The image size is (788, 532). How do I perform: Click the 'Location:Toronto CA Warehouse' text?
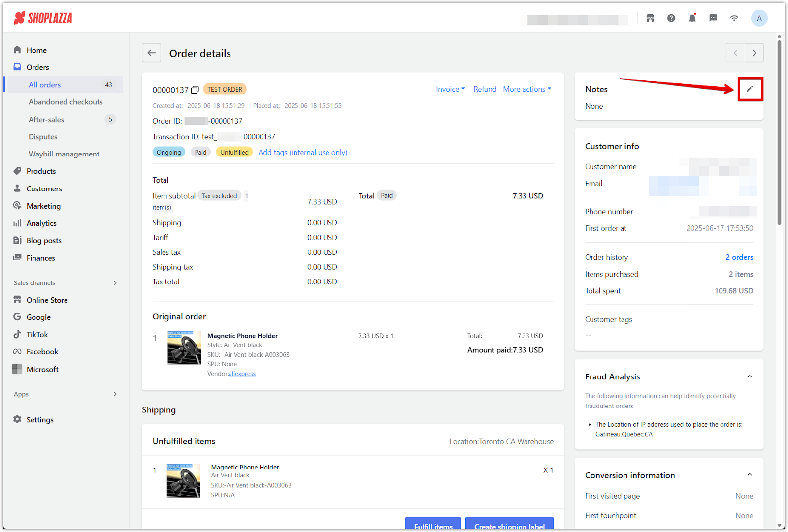point(501,442)
